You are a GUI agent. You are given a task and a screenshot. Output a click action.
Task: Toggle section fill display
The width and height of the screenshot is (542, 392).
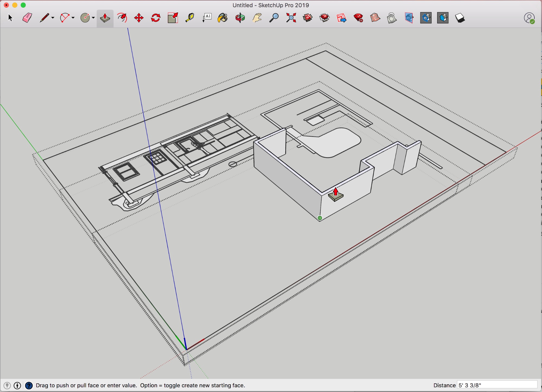(460, 18)
